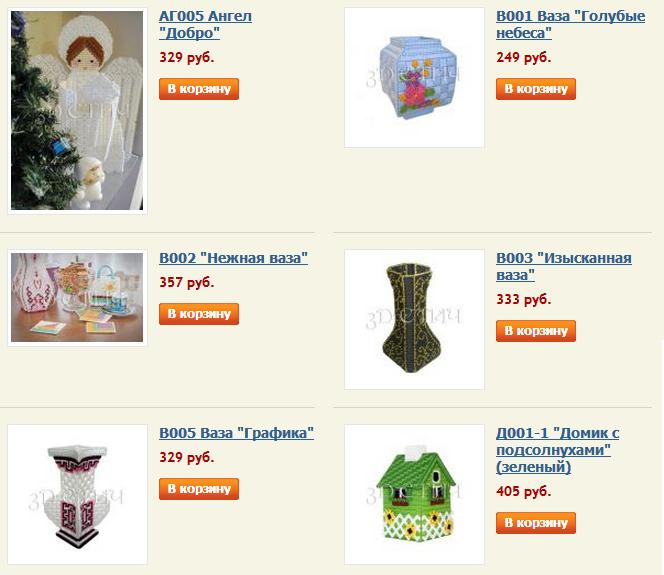664x575 pixels.
Task: Click the 249 руб. price of Голубые небеса
Action: [x=523, y=57]
